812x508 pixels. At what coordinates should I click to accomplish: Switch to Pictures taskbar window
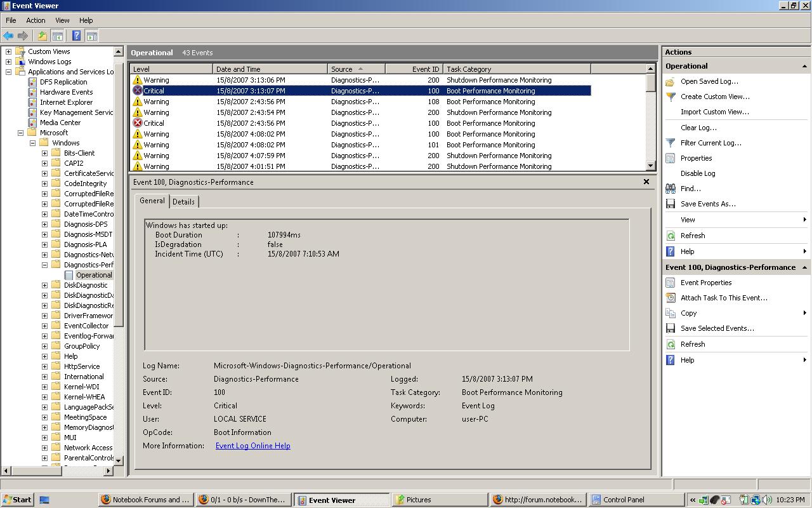click(440, 500)
